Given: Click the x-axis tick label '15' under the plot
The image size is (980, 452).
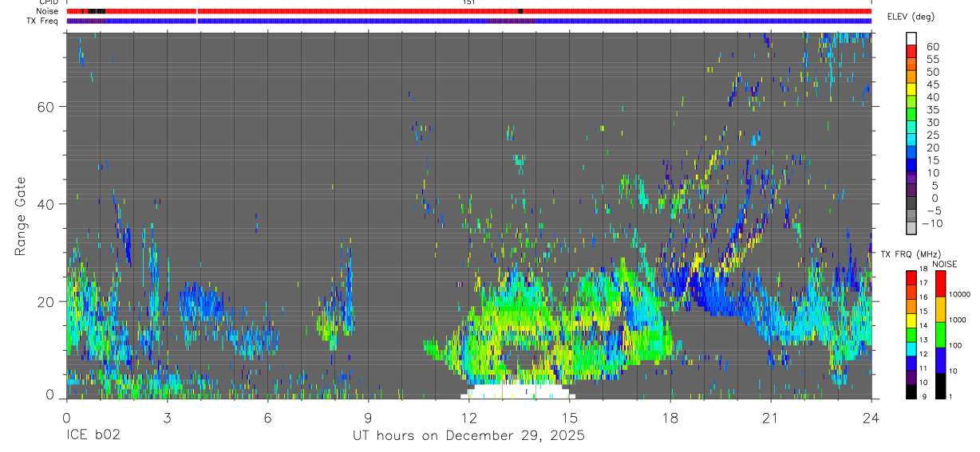Looking at the screenshot, I should click(x=569, y=417).
